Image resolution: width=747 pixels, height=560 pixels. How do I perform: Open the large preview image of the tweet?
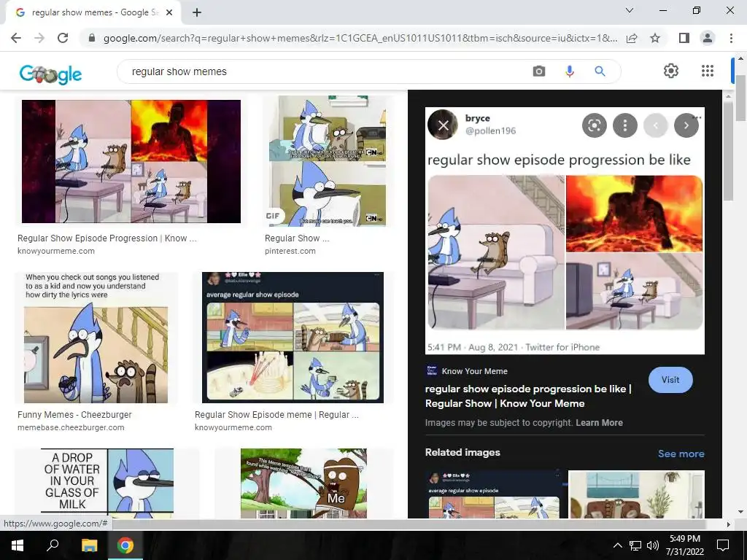pyautogui.click(x=565, y=231)
